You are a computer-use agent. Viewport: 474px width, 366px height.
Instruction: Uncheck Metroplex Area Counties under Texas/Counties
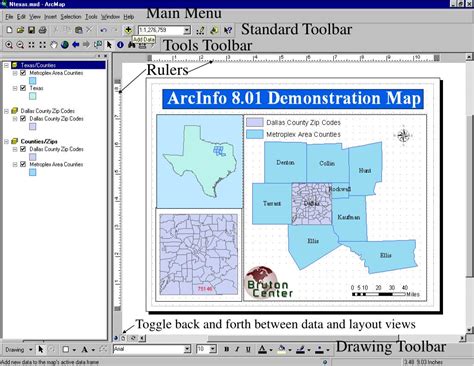tap(23, 73)
